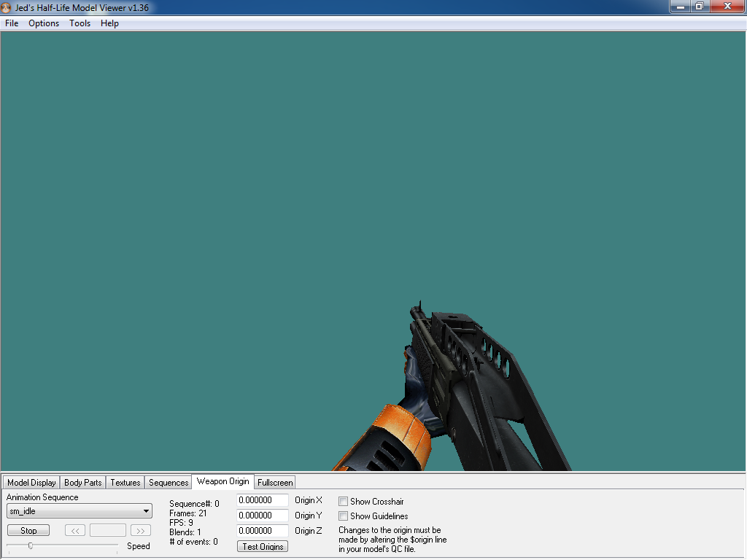
Task: Open the Help menu
Action: (x=109, y=23)
